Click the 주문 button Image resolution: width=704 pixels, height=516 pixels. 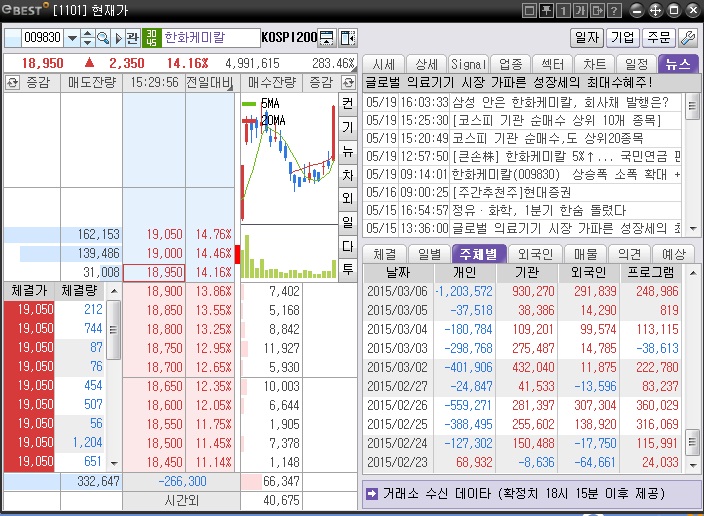(x=658, y=38)
